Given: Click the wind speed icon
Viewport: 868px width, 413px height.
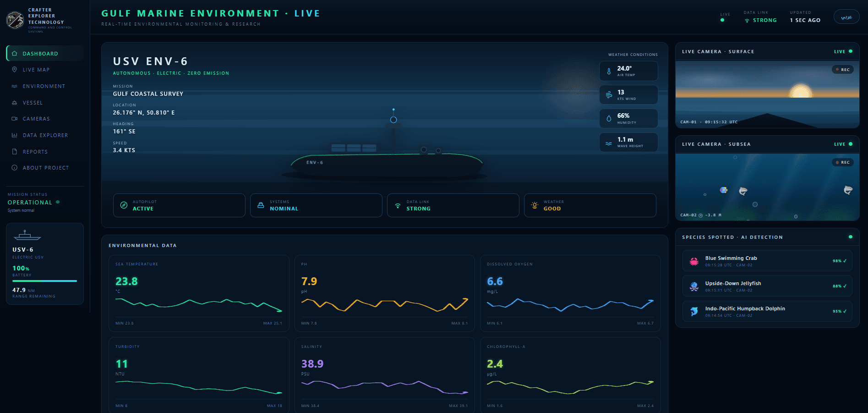Looking at the screenshot, I should coord(609,95).
